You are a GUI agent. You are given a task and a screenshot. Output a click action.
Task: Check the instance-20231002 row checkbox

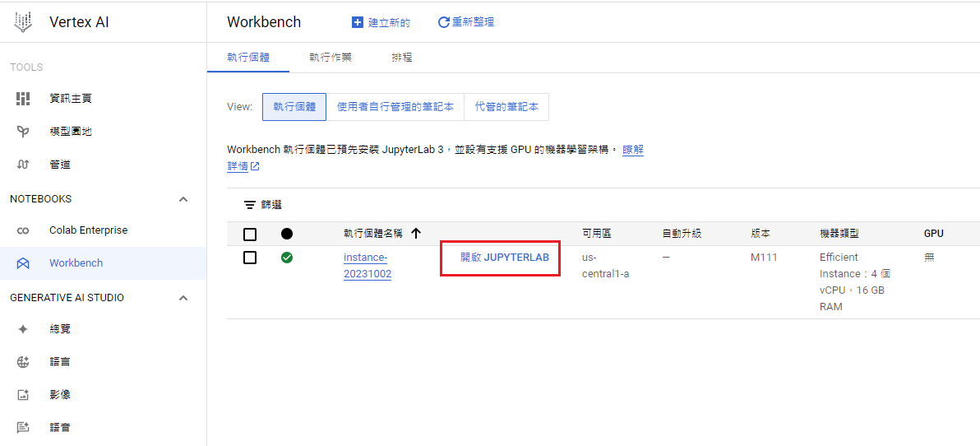(250, 258)
